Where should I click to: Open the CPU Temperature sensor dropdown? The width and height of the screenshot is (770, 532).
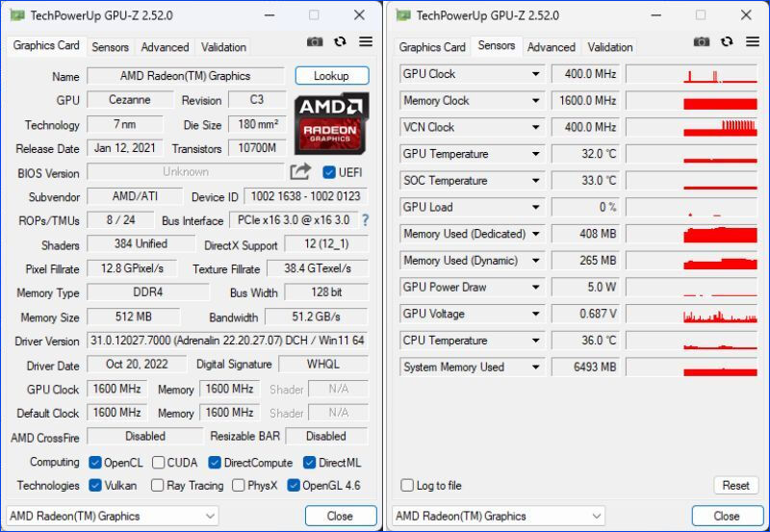click(x=536, y=341)
